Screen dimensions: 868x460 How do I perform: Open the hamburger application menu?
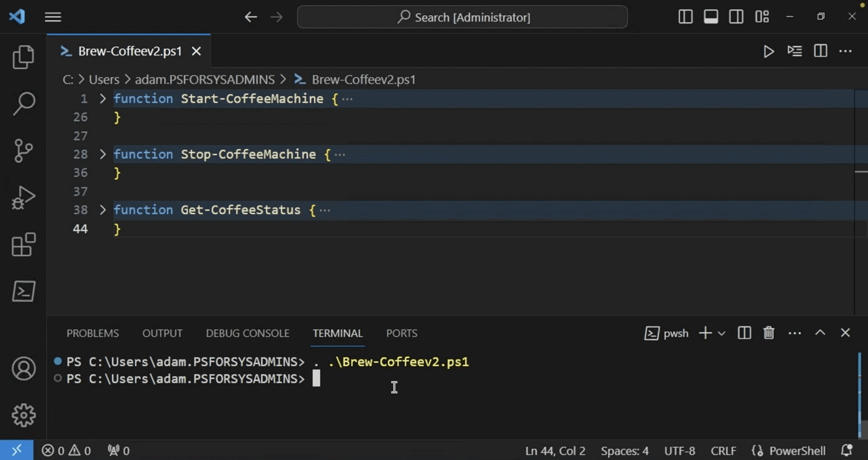coord(53,17)
